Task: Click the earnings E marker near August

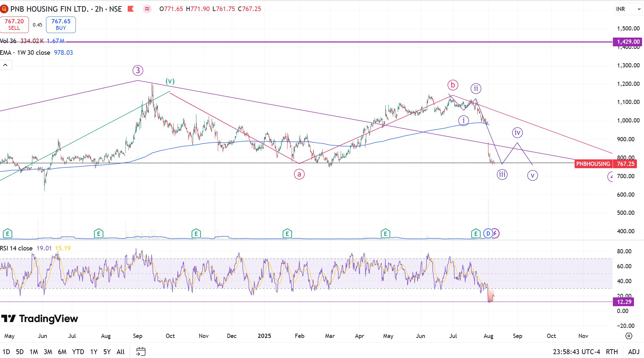Action: click(99, 233)
